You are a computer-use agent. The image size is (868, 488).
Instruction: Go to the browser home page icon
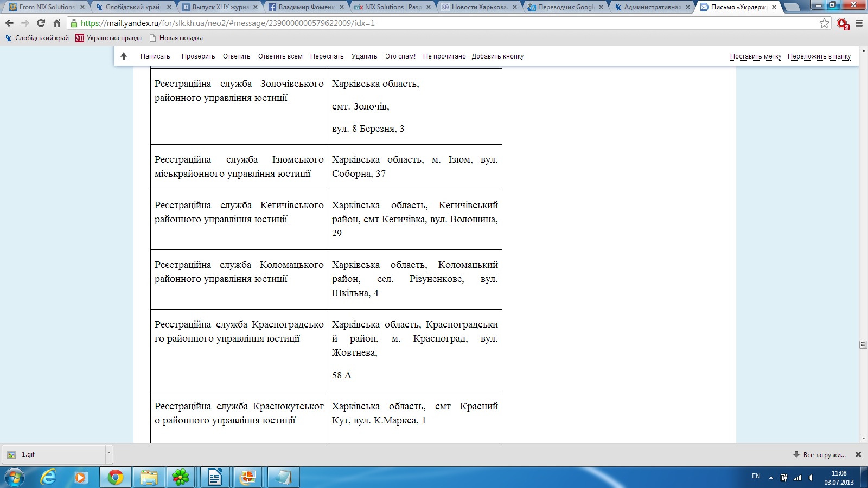coord(56,23)
